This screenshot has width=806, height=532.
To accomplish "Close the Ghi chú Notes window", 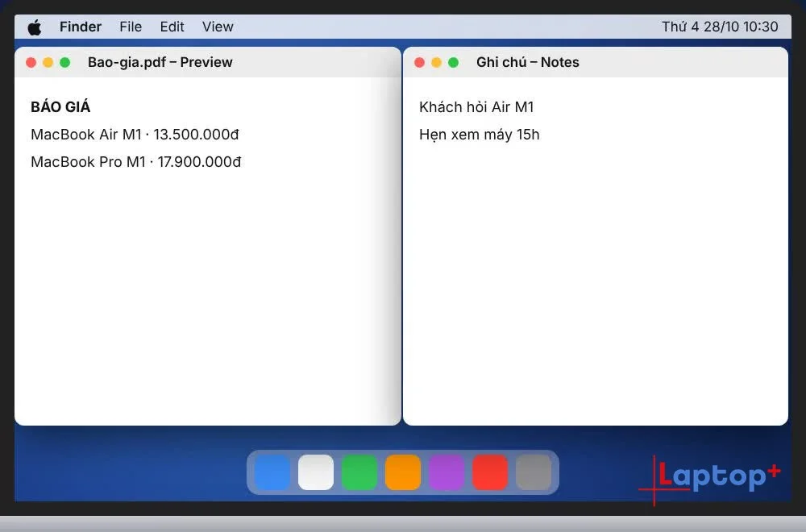I will click(x=419, y=62).
